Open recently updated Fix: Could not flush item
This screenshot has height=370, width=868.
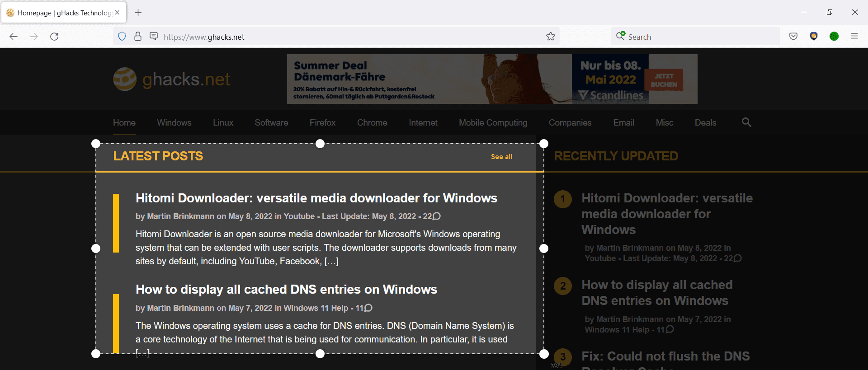click(x=665, y=359)
